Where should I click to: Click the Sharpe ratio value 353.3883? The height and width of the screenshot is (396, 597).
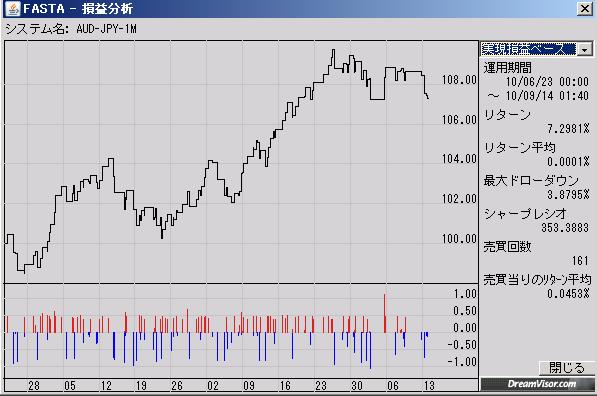tap(565, 228)
